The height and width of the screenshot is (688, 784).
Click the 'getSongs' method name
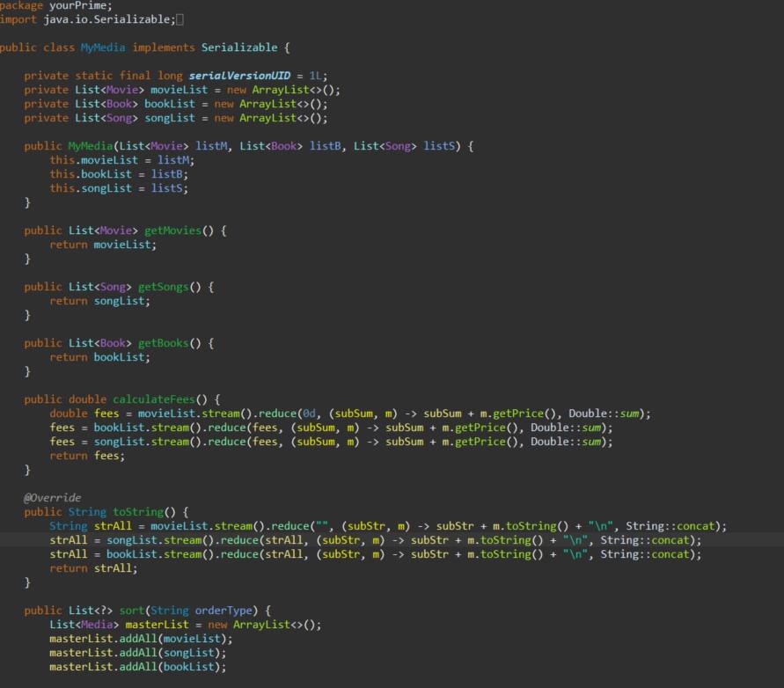163,287
